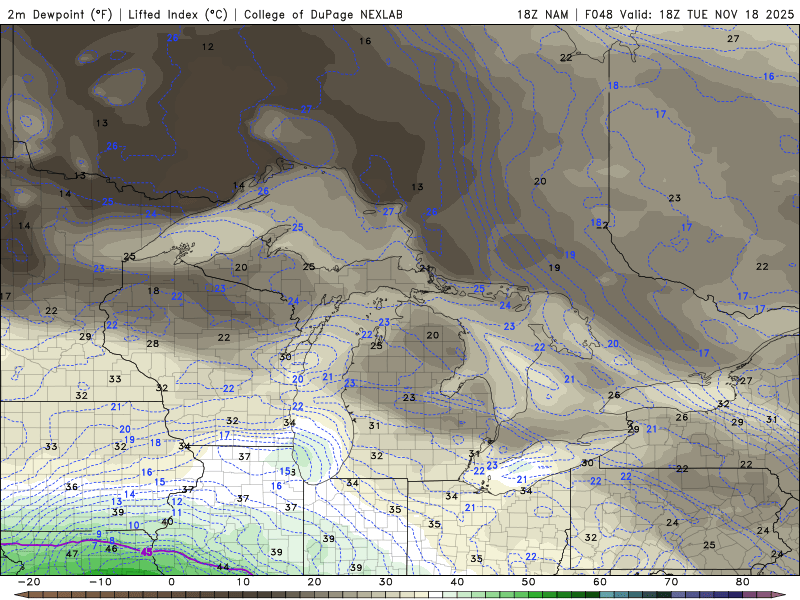The height and width of the screenshot is (600, 800).
Task: Click the "F048 Valid: 18Z TUE NOV 18 2025" text
Action: point(689,15)
